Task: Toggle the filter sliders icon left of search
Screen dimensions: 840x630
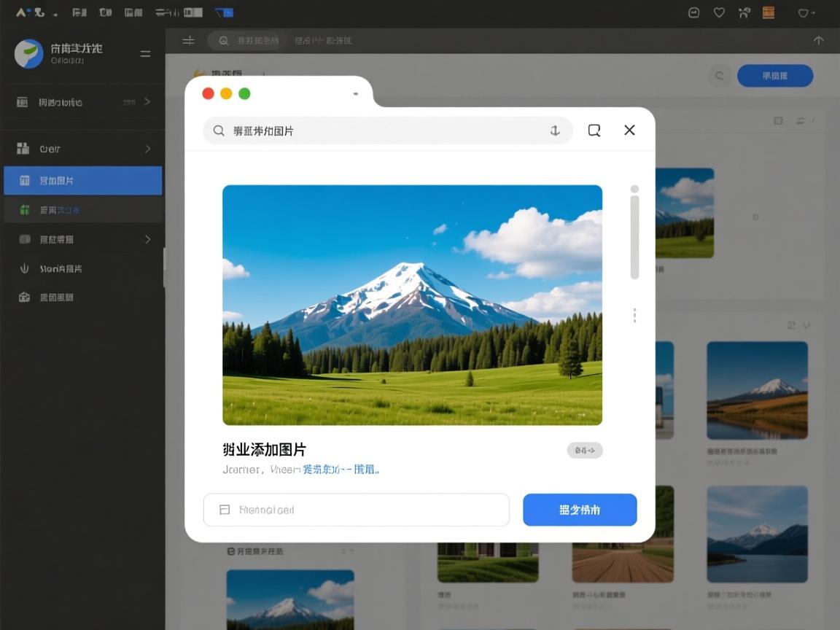Action: coord(188,41)
